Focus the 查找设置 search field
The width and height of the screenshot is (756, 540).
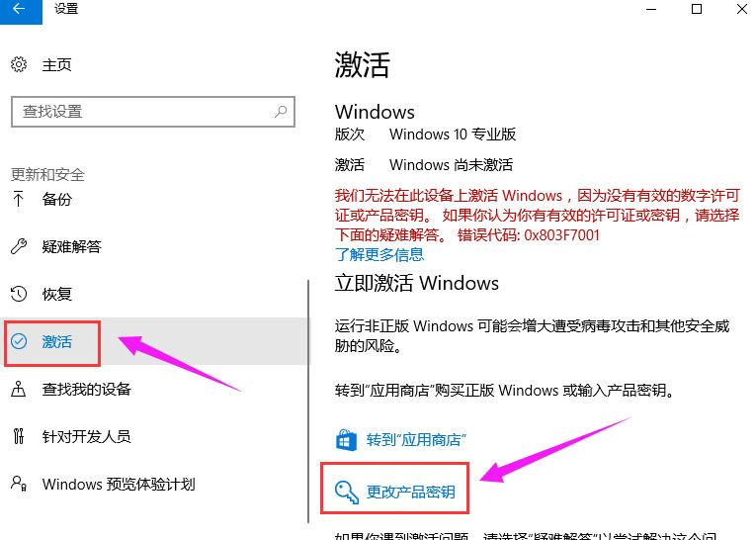153,112
